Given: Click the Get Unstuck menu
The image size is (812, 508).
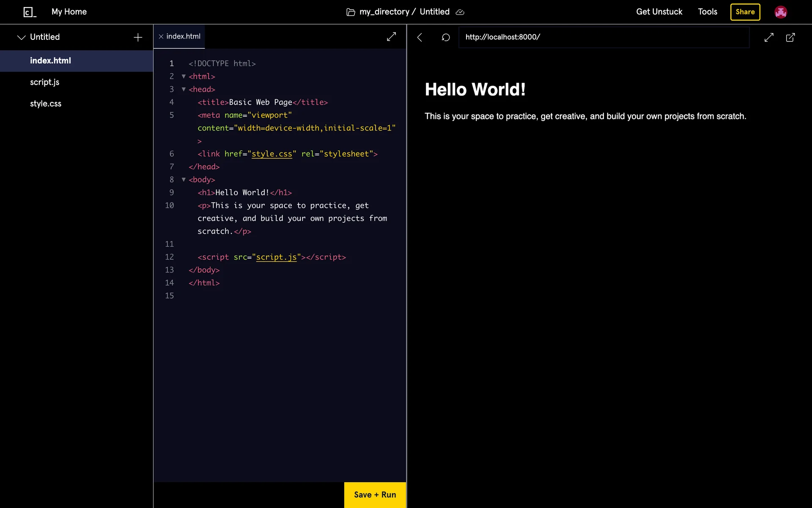Looking at the screenshot, I should [659, 12].
